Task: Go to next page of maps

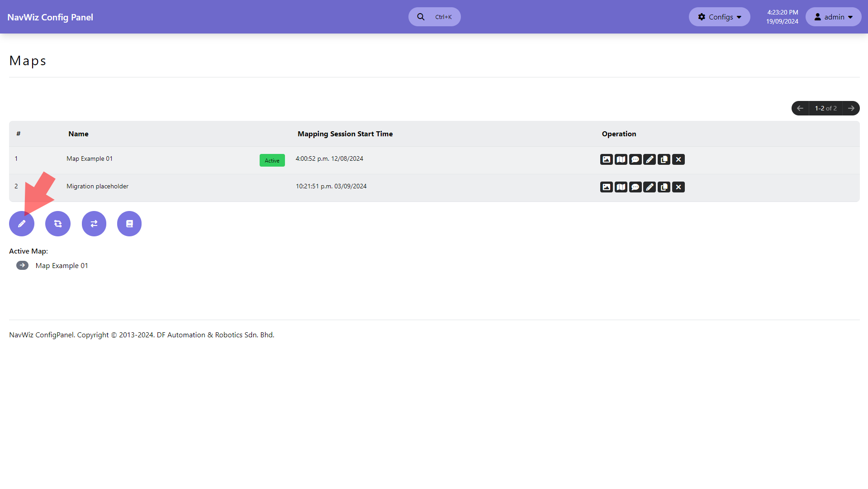Action: 851,108
